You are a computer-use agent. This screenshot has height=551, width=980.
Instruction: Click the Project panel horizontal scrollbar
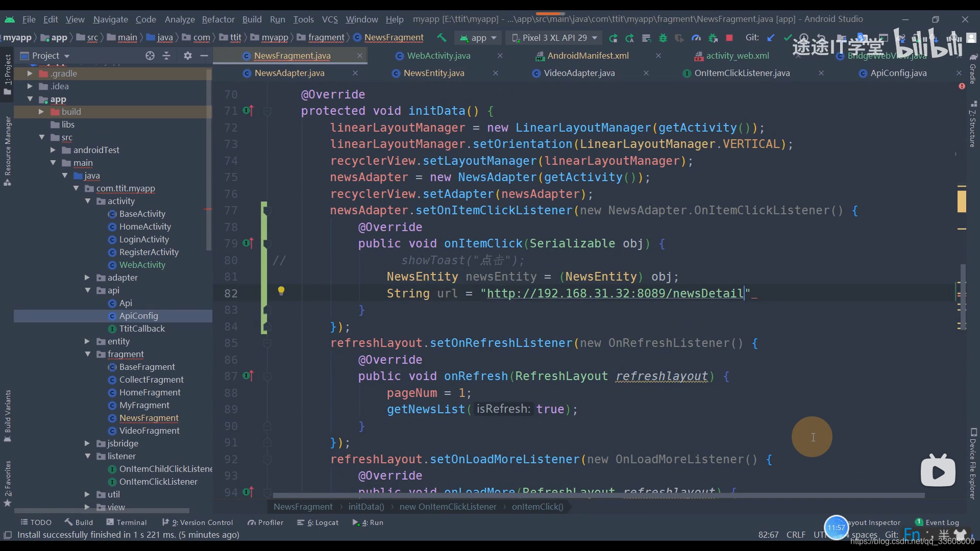[x=102, y=510]
